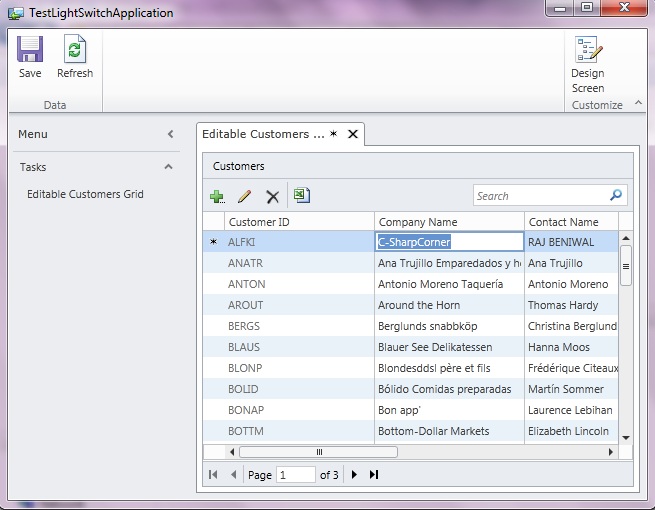
Task: Click the horizontal scrollbar left arrow
Action: click(232, 452)
